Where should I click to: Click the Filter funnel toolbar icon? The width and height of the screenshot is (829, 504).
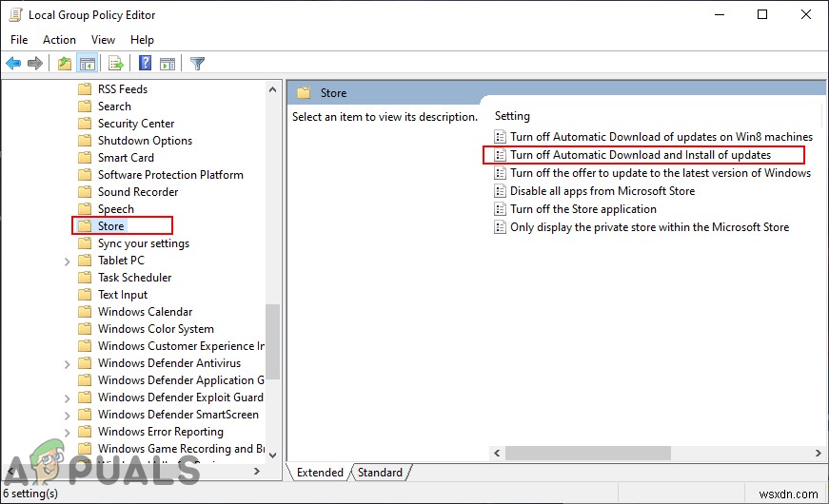click(197, 64)
